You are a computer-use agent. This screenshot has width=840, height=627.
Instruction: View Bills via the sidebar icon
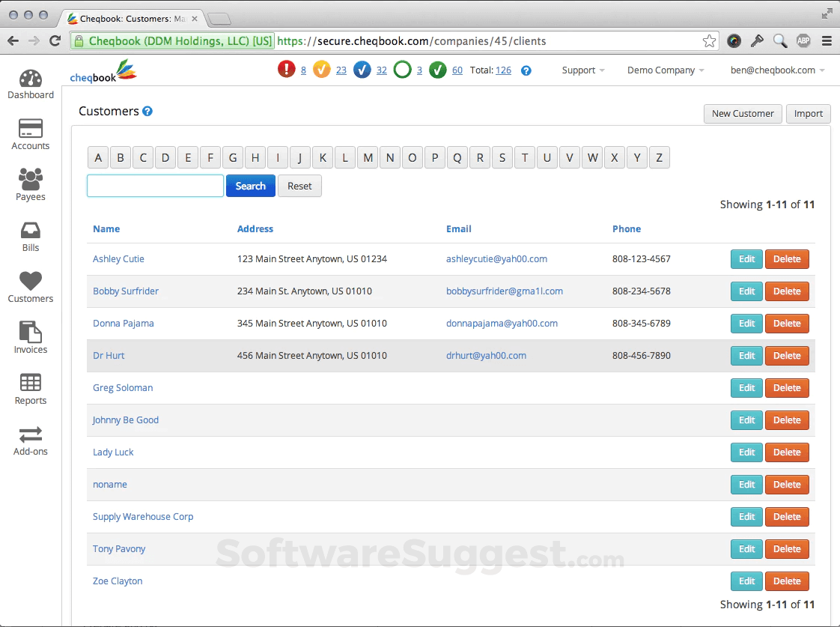30,236
